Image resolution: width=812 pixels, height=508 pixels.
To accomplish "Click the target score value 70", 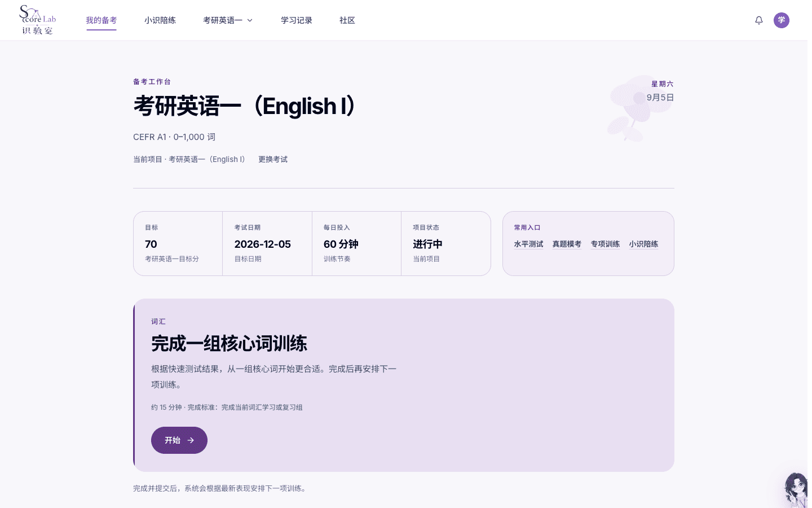I will (x=151, y=244).
